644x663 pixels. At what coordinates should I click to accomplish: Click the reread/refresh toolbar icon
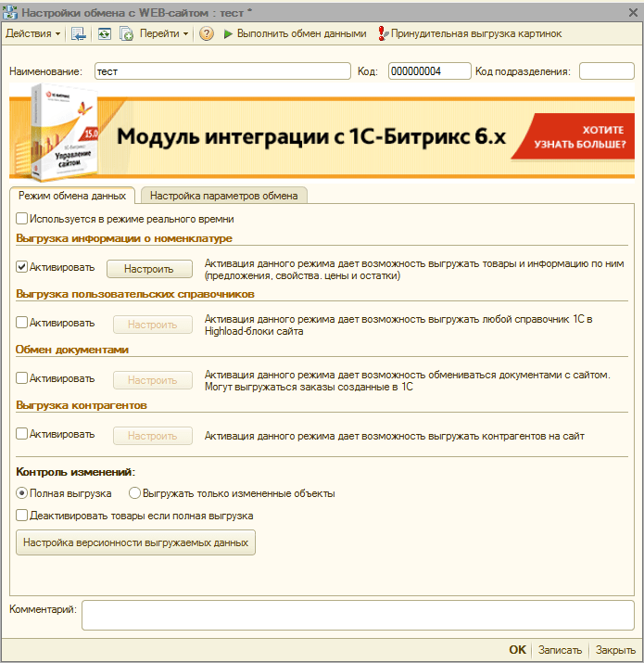click(x=105, y=33)
